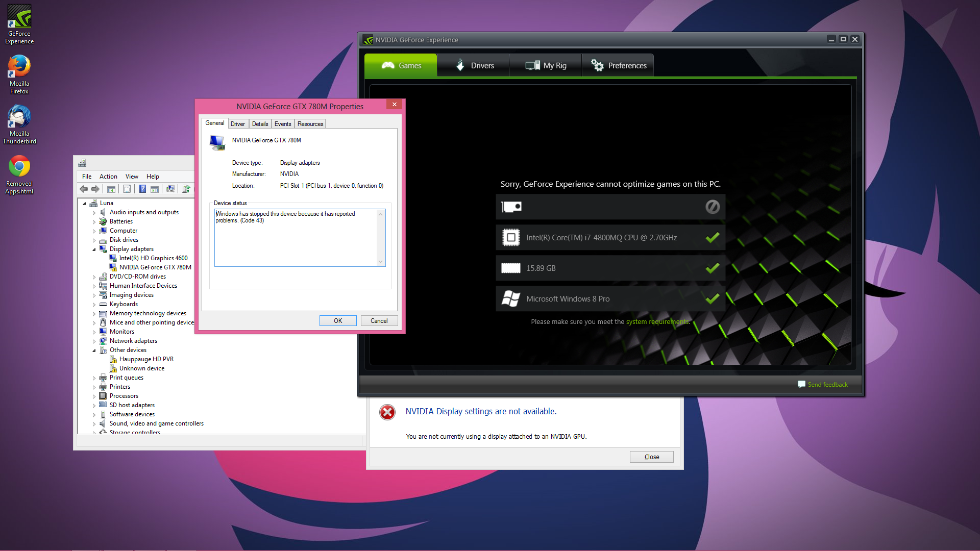Open View menu in Device Manager

[132, 177]
